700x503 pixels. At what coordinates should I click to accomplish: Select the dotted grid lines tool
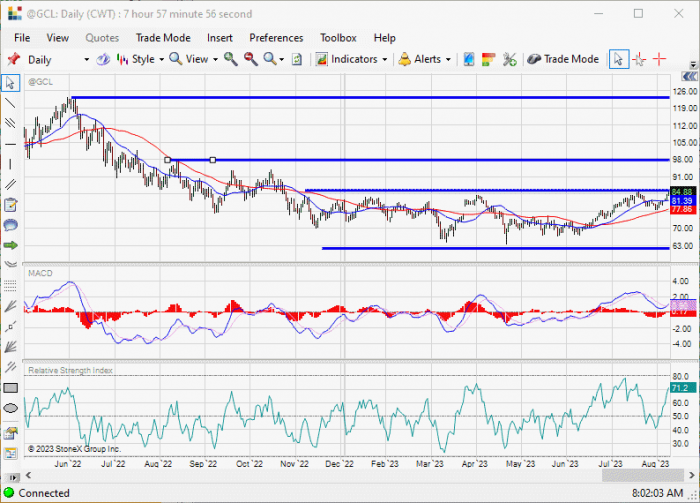click(10, 286)
